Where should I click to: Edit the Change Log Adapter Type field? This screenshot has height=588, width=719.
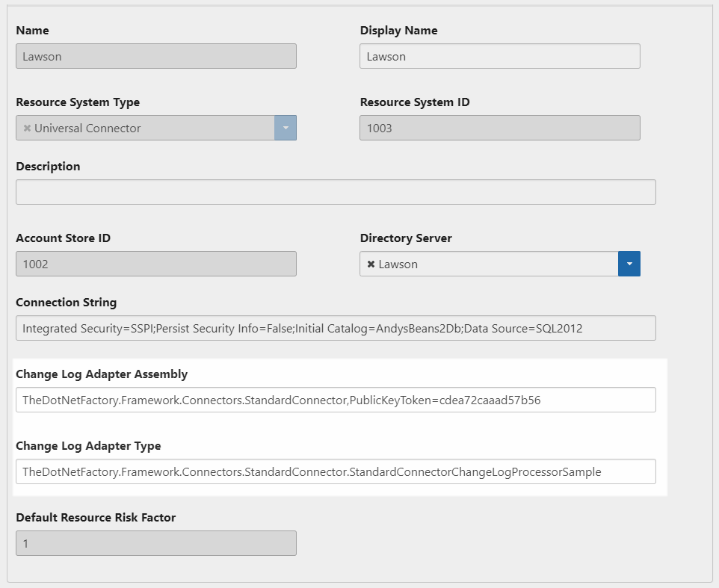(336, 471)
